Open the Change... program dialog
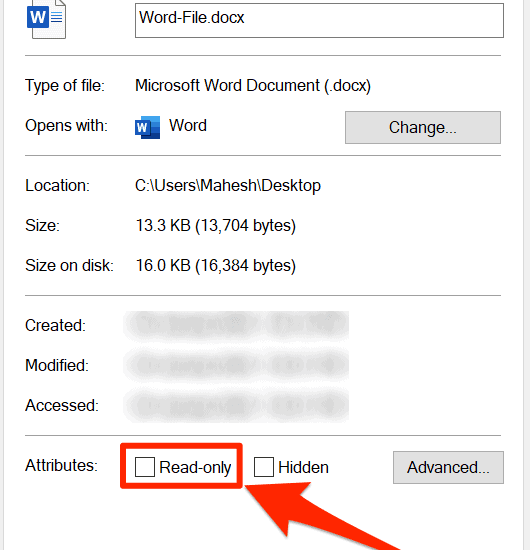Image resolution: width=530 pixels, height=550 pixels. tap(423, 128)
